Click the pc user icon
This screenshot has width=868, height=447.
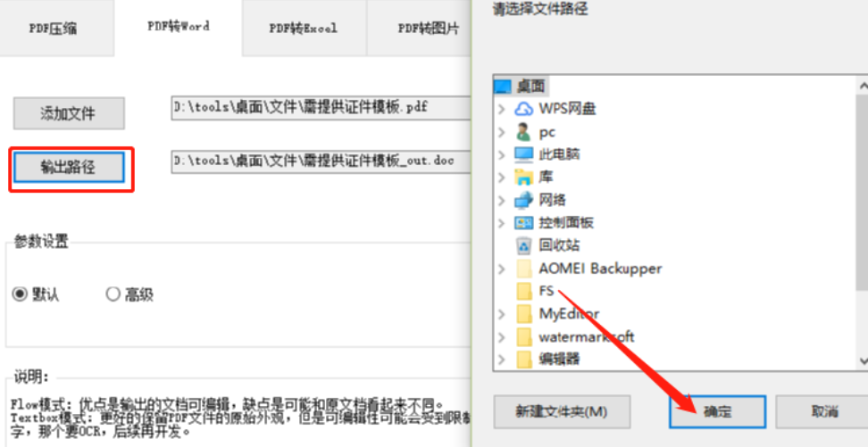point(523,132)
